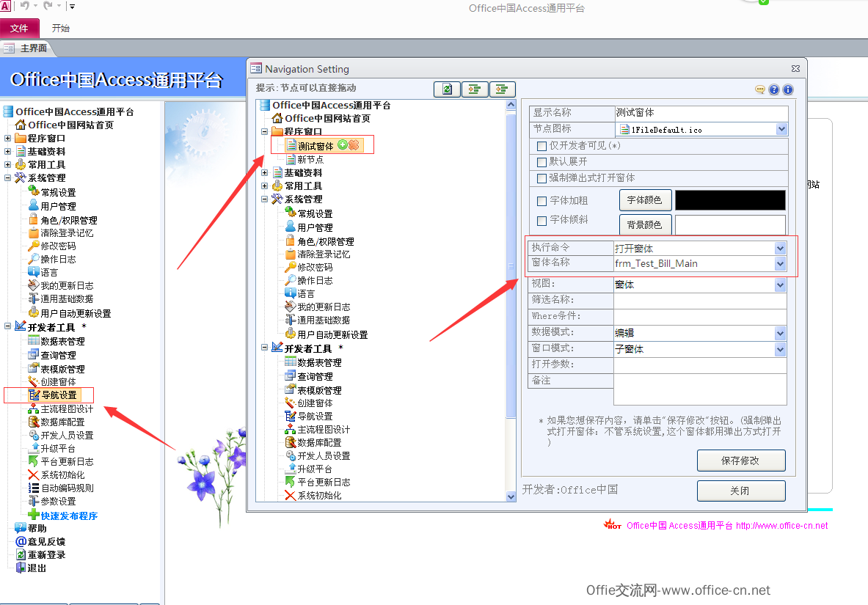Click 数据表管理 table icon in main window tree
Viewport: 868px width, 605px height.
pyautogui.click(x=34, y=340)
